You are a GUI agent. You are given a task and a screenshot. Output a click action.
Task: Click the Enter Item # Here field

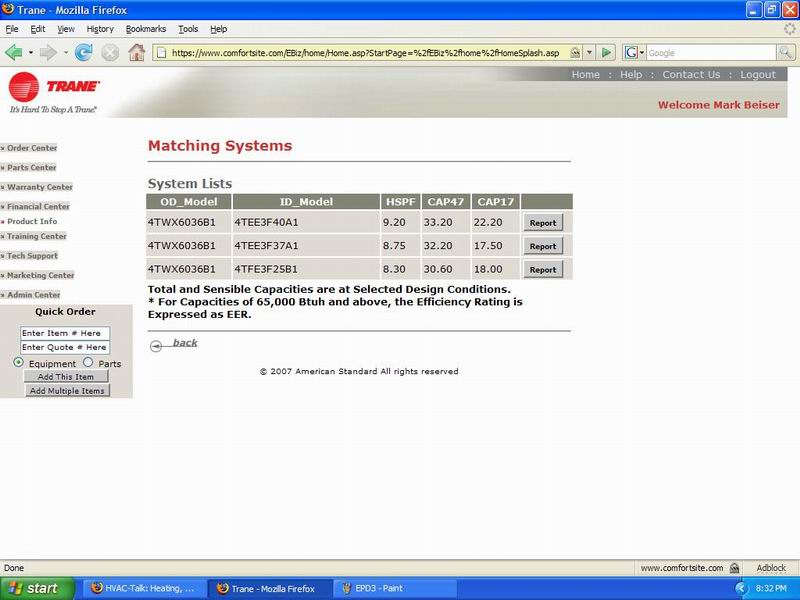[x=65, y=333]
